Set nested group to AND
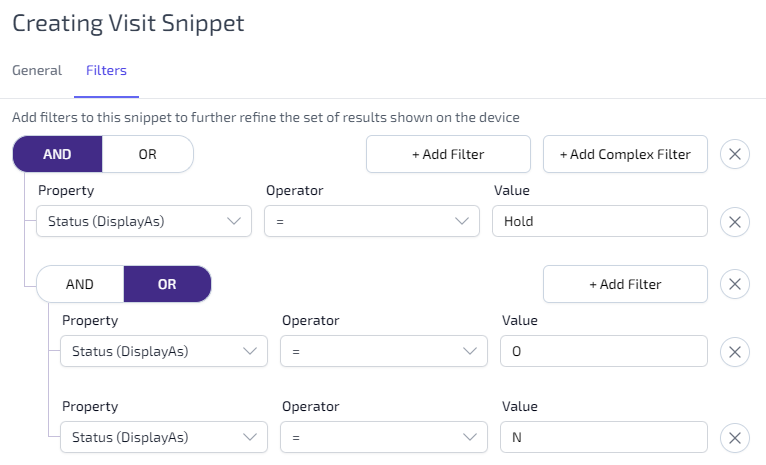Viewport: 766px width, 465px height. [80, 284]
